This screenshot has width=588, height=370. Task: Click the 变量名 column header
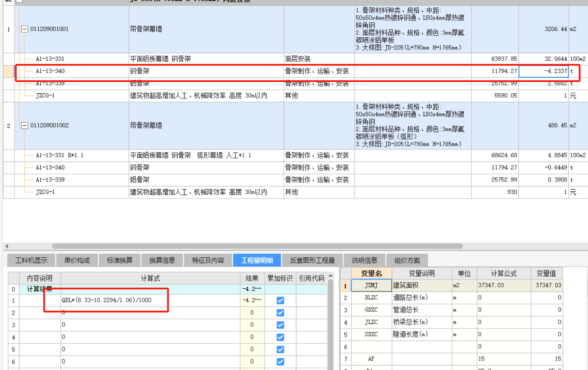tap(372, 273)
